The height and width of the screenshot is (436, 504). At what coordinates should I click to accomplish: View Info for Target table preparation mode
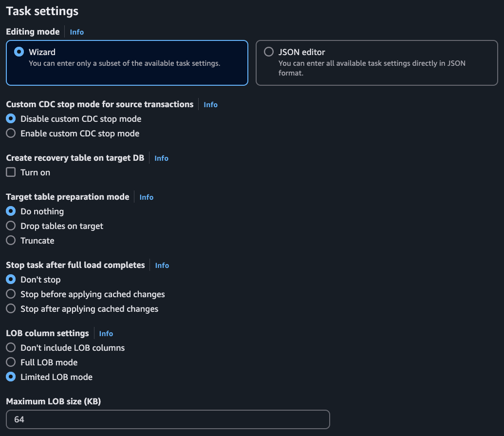tap(146, 197)
